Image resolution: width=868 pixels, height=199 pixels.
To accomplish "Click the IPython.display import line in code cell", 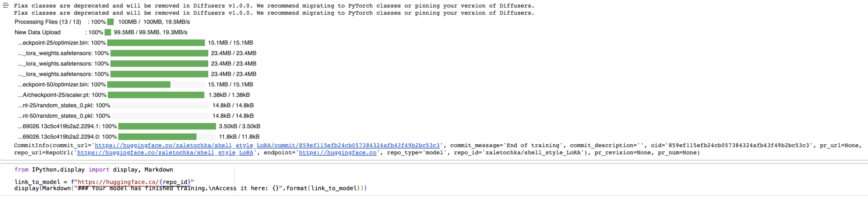I will point(93,170).
